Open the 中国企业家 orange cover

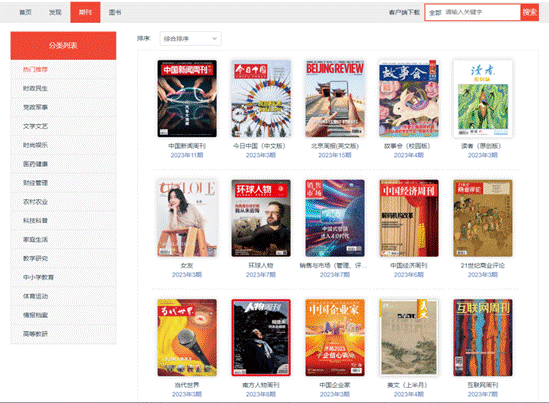click(335, 338)
